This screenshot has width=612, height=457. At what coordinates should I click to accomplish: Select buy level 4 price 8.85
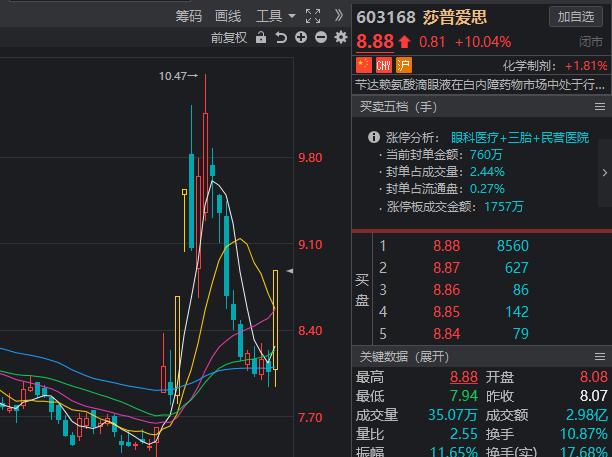[447, 312]
